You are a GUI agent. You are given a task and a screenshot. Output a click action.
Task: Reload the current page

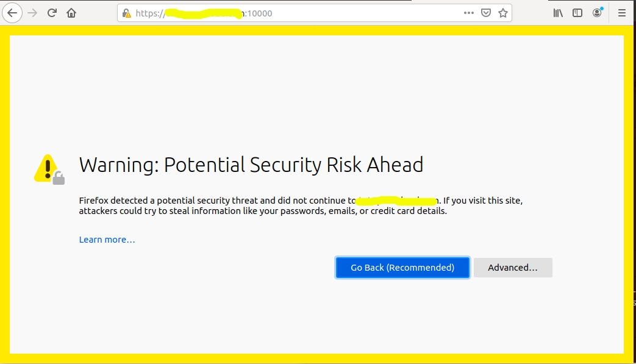52,13
